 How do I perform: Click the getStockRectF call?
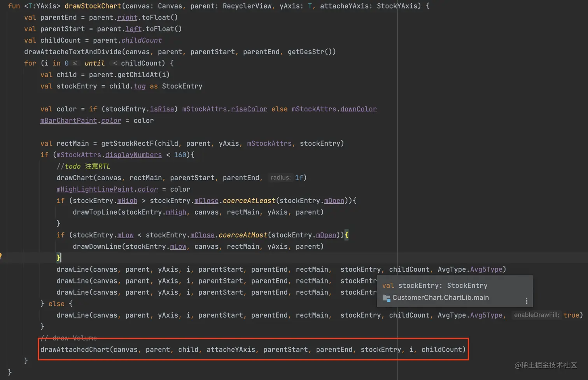(x=128, y=143)
